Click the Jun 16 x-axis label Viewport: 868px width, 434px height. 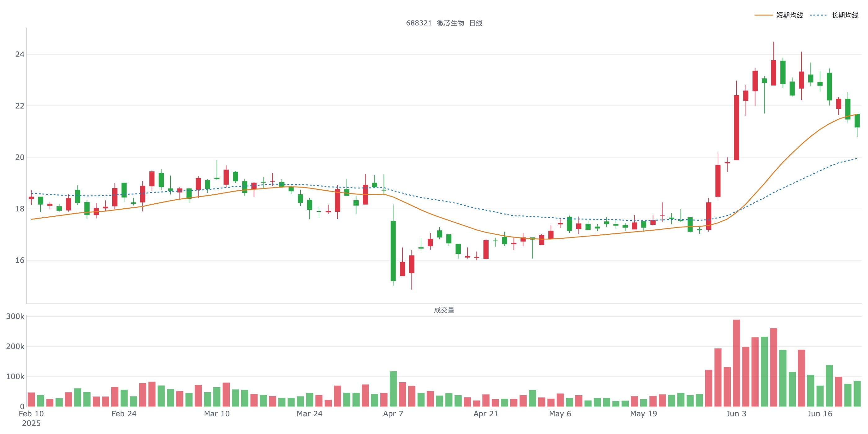click(820, 414)
